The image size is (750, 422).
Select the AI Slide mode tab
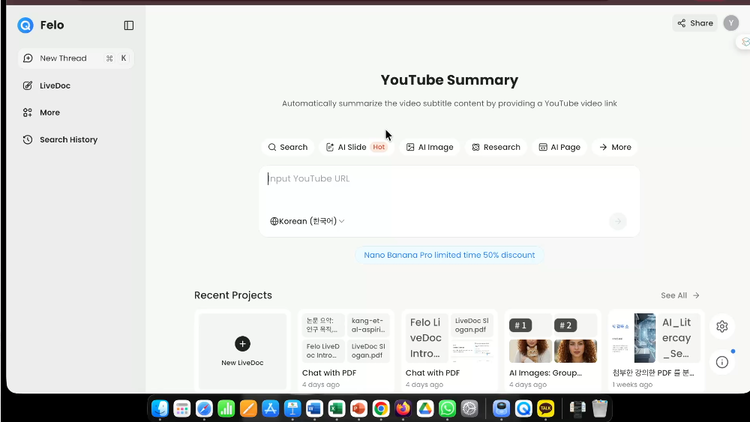pyautogui.click(x=356, y=147)
